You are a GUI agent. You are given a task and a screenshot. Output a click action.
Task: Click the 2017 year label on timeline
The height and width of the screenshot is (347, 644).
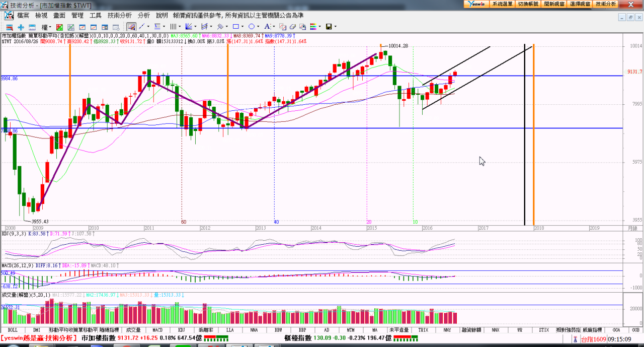pos(483,228)
